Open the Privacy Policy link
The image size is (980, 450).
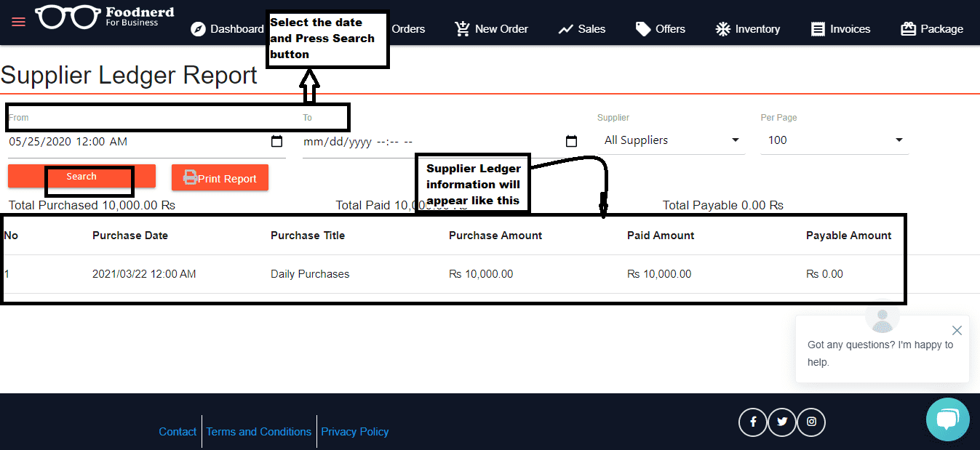355,432
